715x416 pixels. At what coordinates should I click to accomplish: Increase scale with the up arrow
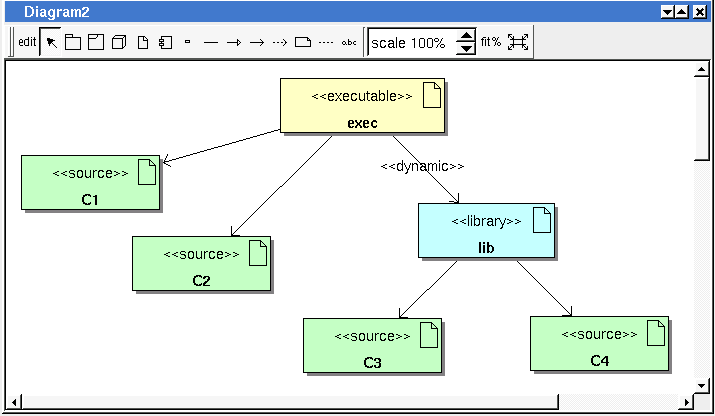pos(466,36)
